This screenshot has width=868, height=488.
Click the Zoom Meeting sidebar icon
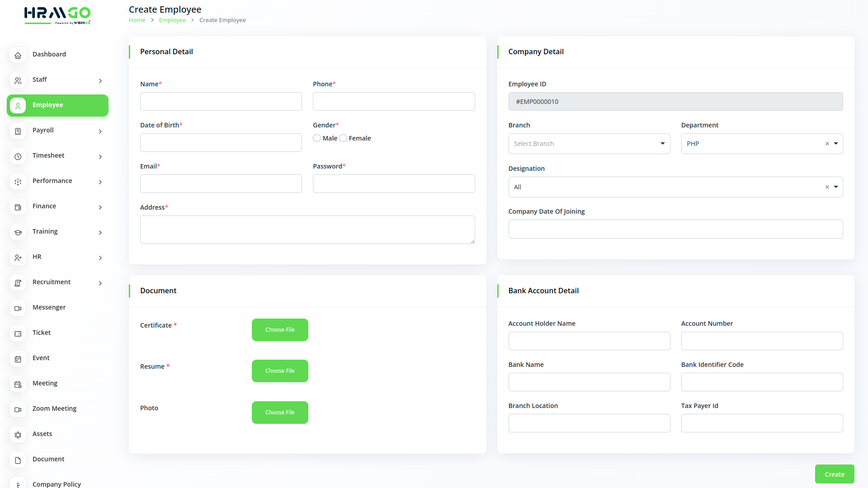(x=18, y=409)
